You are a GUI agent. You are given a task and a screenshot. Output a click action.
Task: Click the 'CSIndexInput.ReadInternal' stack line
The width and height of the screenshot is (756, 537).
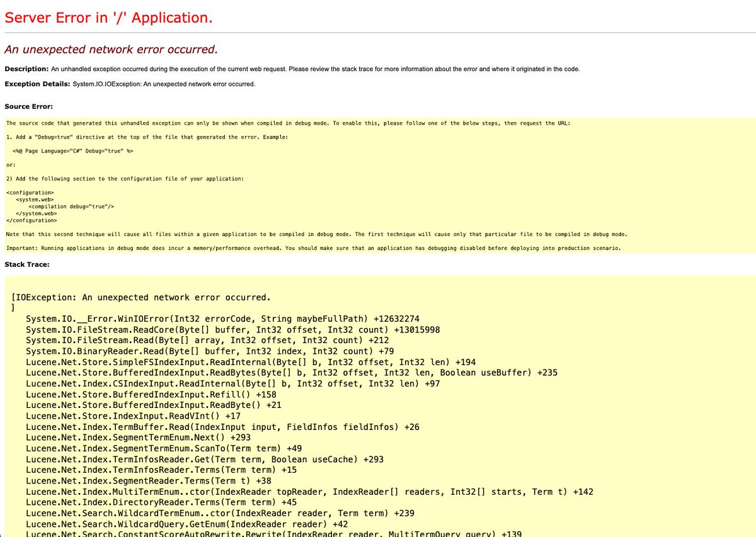tap(233, 383)
